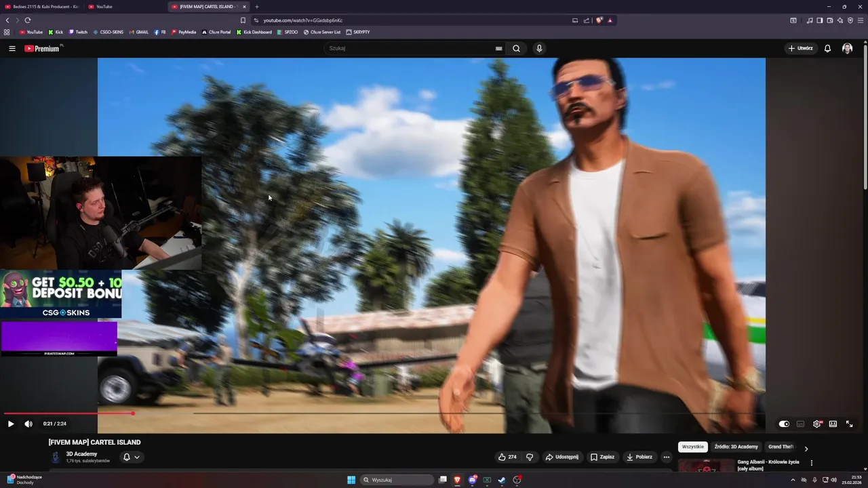This screenshot has height=488, width=868.
Task: Open the Cfx.re Server List bookmark
Action: point(322,32)
